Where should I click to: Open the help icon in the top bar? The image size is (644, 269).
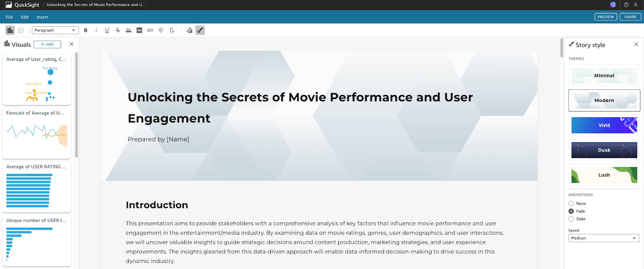tap(626, 5)
